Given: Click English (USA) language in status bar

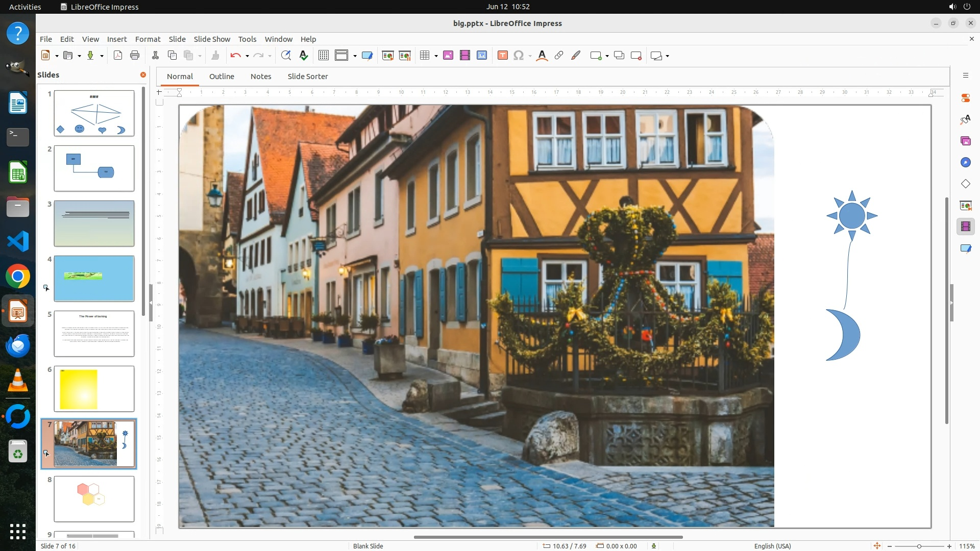Looking at the screenshot, I should 772,546.
